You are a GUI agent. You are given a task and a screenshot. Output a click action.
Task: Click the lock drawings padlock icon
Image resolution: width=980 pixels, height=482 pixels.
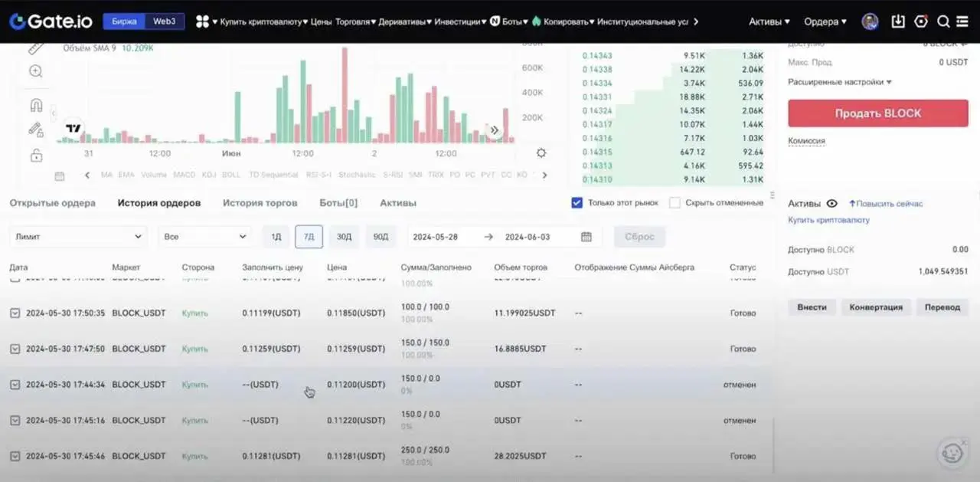(36, 156)
